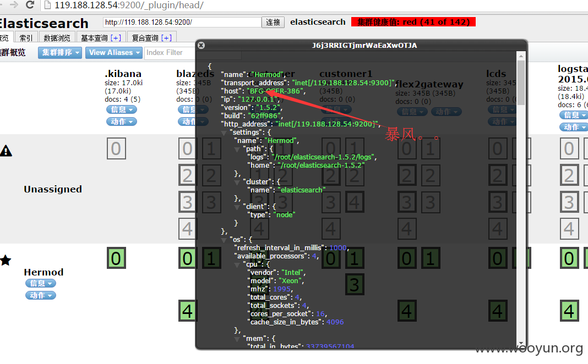Open logstash index 动作 dropdown
The width and height of the screenshot is (588, 364).
click(x=573, y=128)
